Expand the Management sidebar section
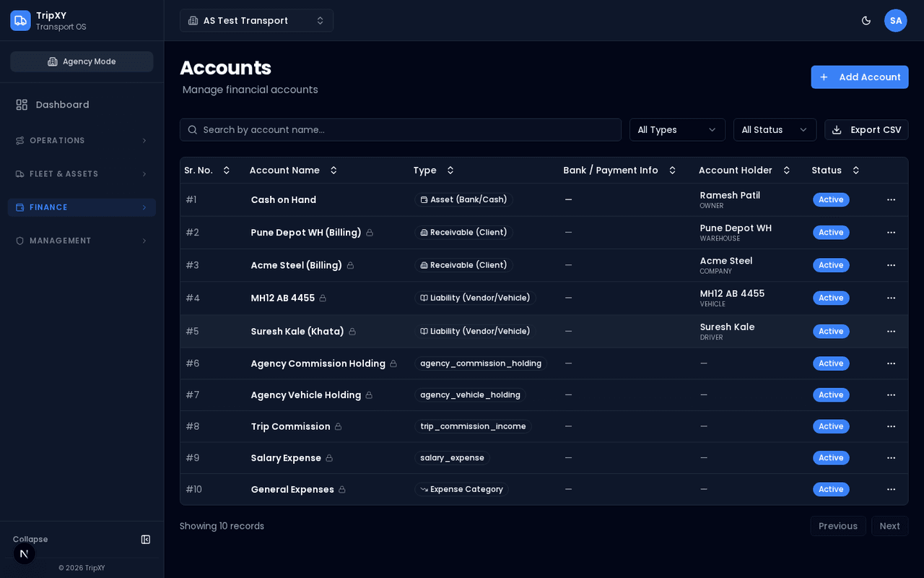924x578 pixels. (82, 241)
